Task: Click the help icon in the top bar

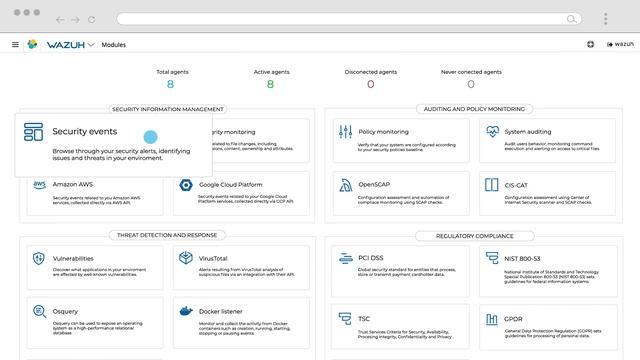Action: (x=590, y=44)
